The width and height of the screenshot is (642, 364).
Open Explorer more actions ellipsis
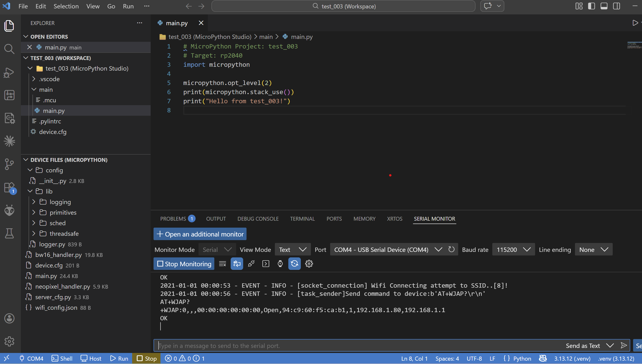pos(140,23)
